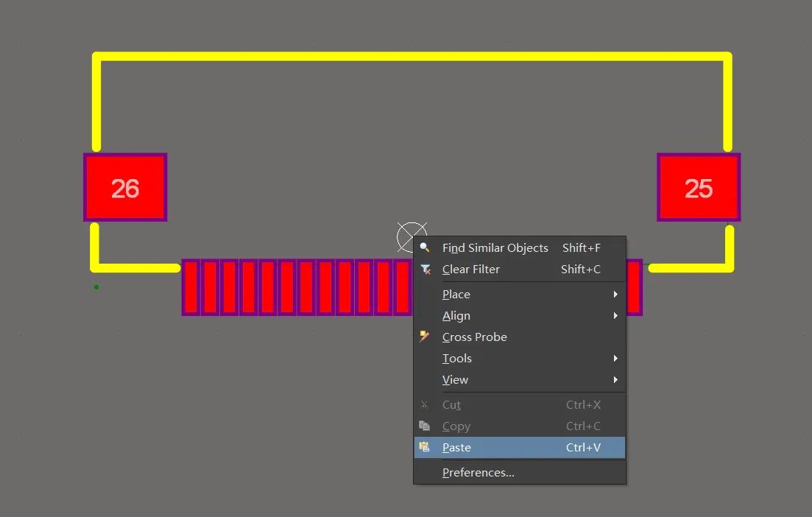Click the Align submenu arrow
Image resolution: width=812 pixels, height=517 pixels.
click(x=615, y=315)
